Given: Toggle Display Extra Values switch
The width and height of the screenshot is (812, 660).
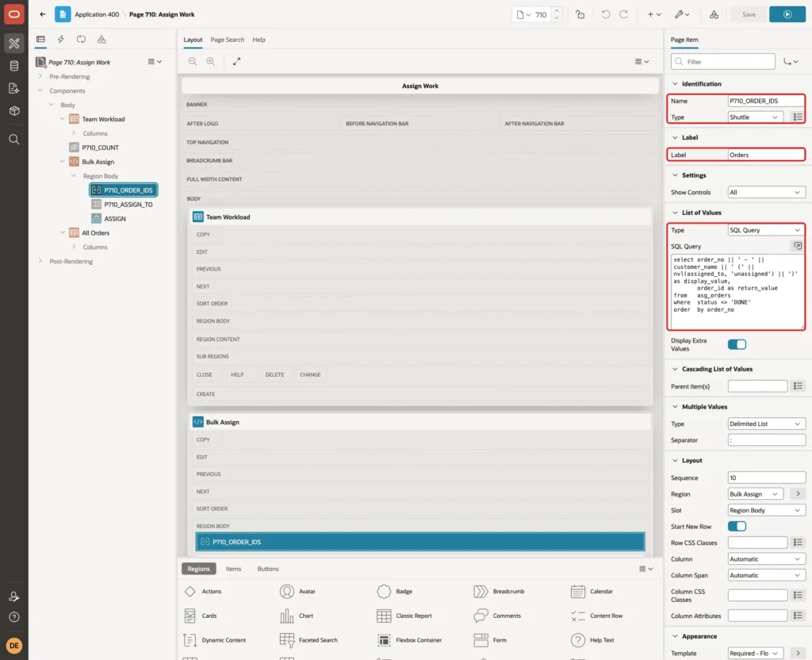Looking at the screenshot, I should 737,344.
